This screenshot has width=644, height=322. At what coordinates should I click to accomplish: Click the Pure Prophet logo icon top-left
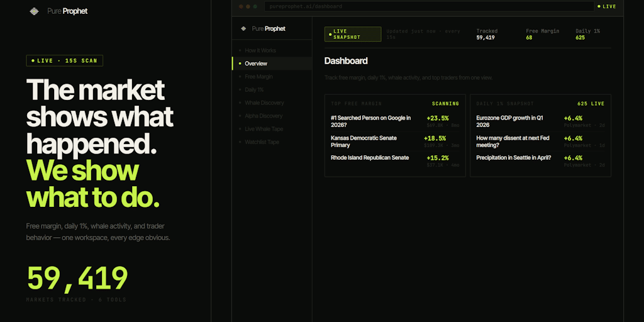click(34, 11)
